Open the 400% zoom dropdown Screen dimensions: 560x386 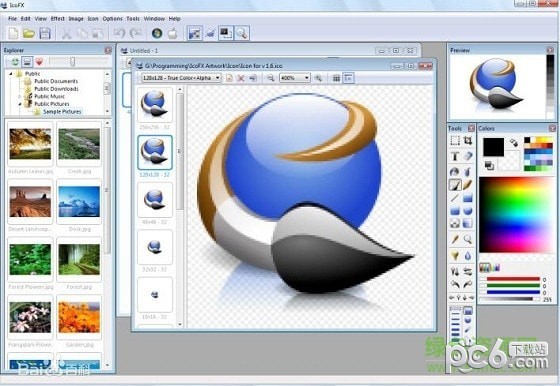coord(294,78)
